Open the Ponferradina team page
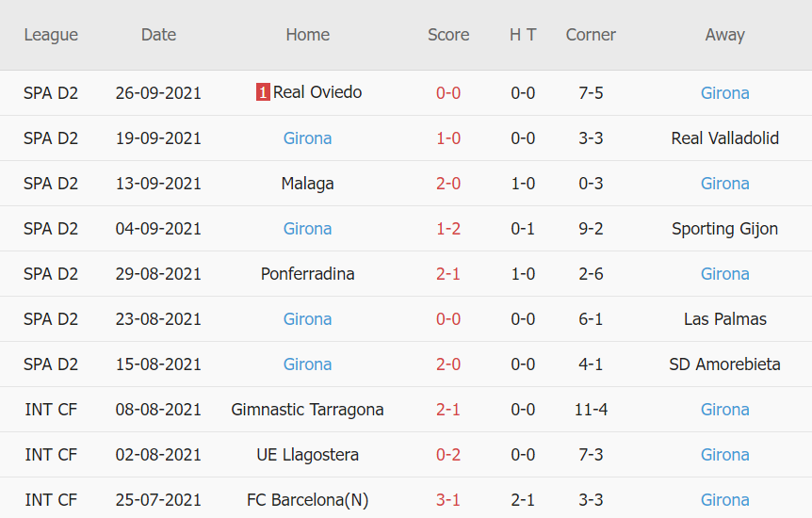The image size is (812, 518). pos(307,274)
